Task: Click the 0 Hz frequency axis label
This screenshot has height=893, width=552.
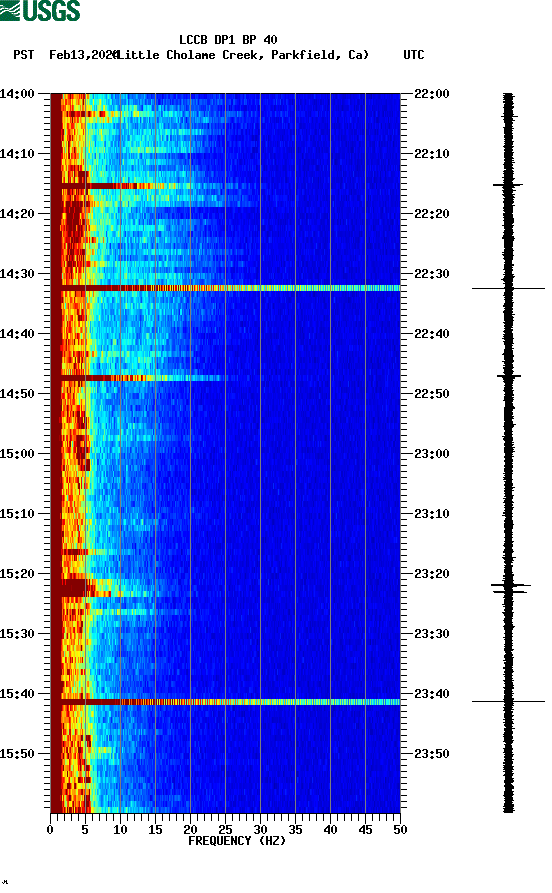Action: coord(50,830)
